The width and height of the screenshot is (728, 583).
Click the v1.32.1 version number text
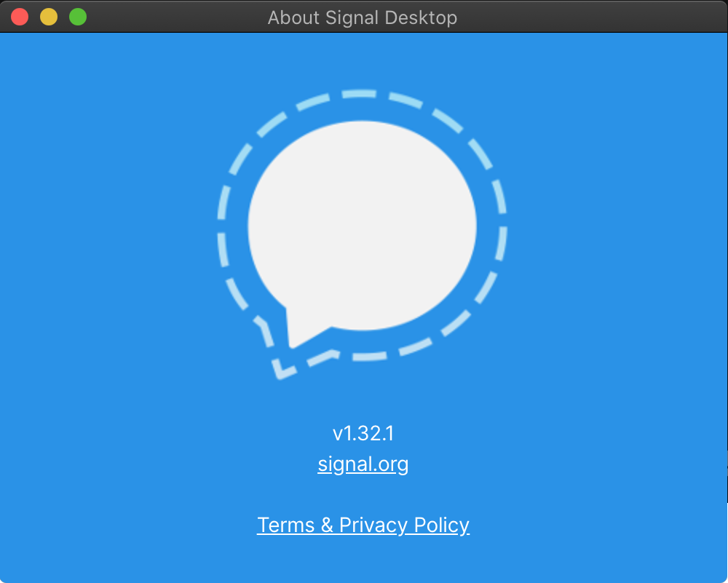click(x=363, y=434)
